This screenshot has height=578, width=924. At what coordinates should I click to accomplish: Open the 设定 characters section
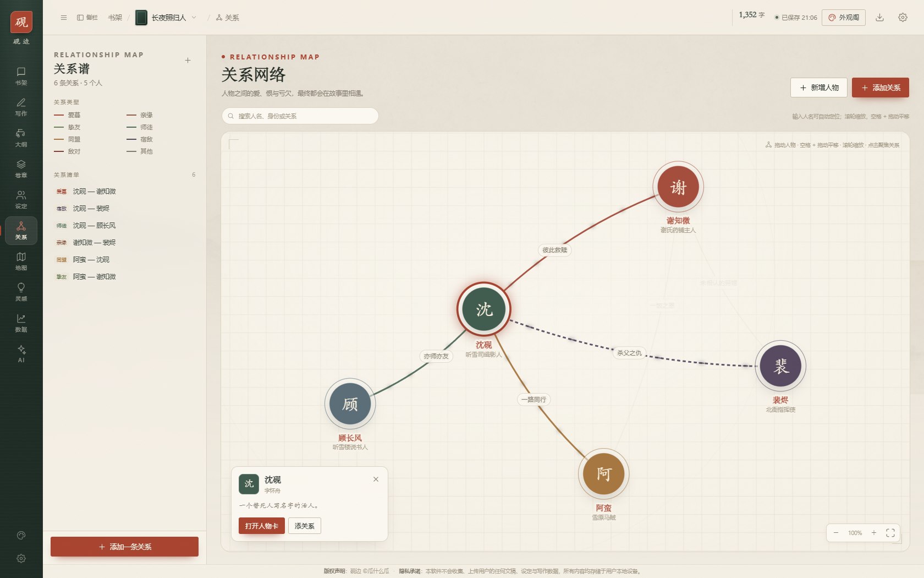coord(21,199)
